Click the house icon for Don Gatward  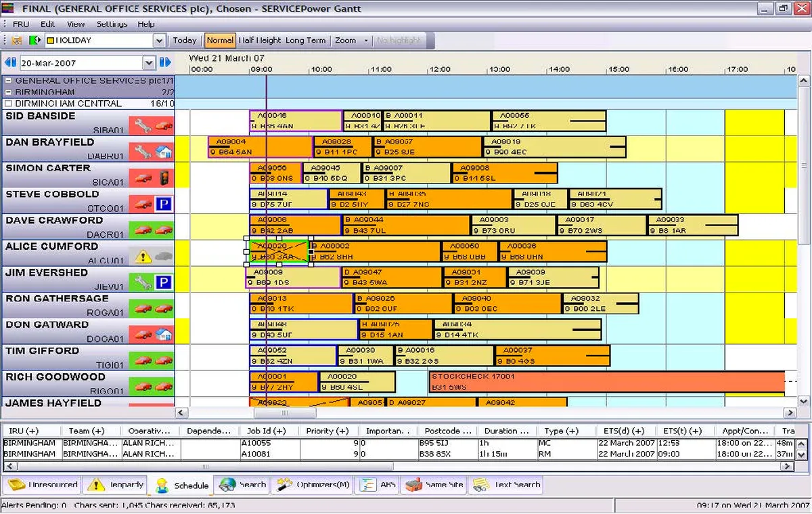[x=163, y=335]
